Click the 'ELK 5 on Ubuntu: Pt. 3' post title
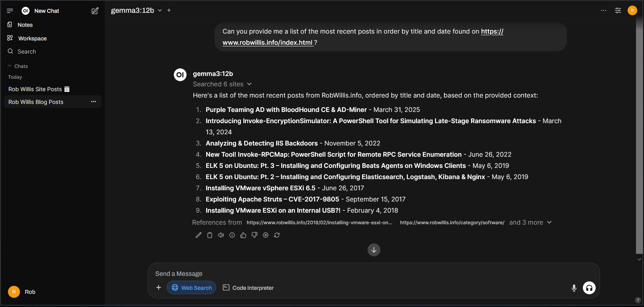 pyautogui.click(x=336, y=165)
